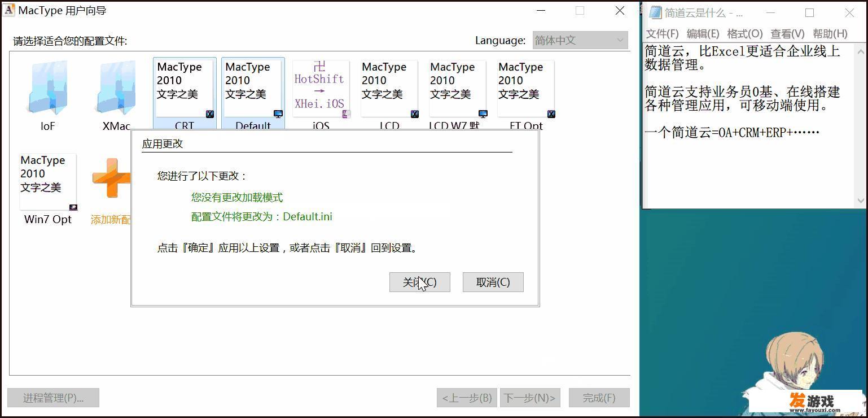Screen dimensions: 868x418
Task: Select the iOS HotShift profile icon
Action: (321, 88)
